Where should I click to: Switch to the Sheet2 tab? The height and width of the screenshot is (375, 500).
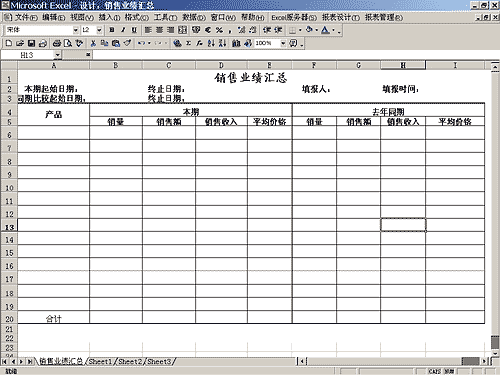coord(130,361)
